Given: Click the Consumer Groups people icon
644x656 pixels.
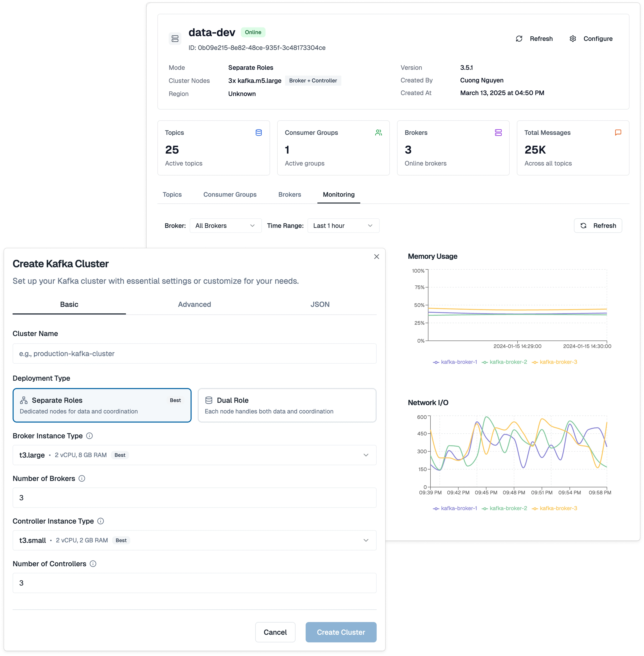Looking at the screenshot, I should (x=379, y=133).
